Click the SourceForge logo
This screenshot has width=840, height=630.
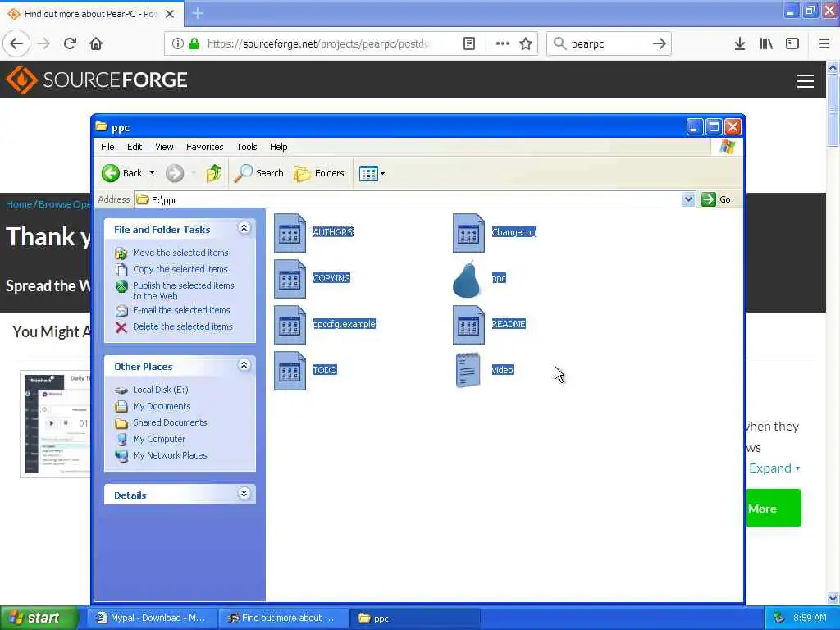point(97,80)
